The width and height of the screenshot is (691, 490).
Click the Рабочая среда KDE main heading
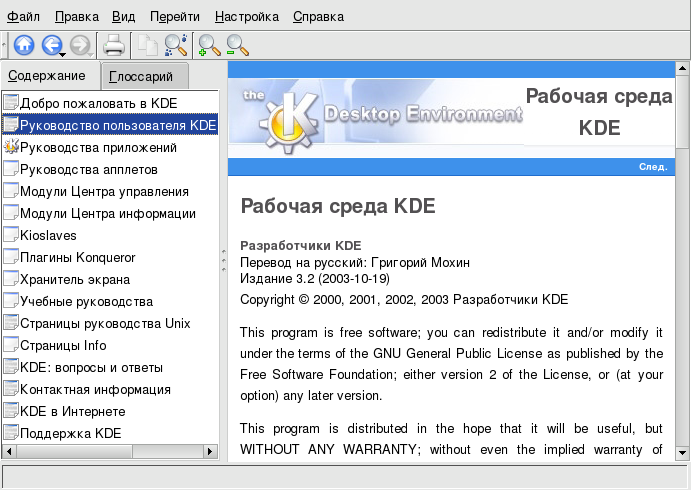pyautogui.click(x=338, y=206)
